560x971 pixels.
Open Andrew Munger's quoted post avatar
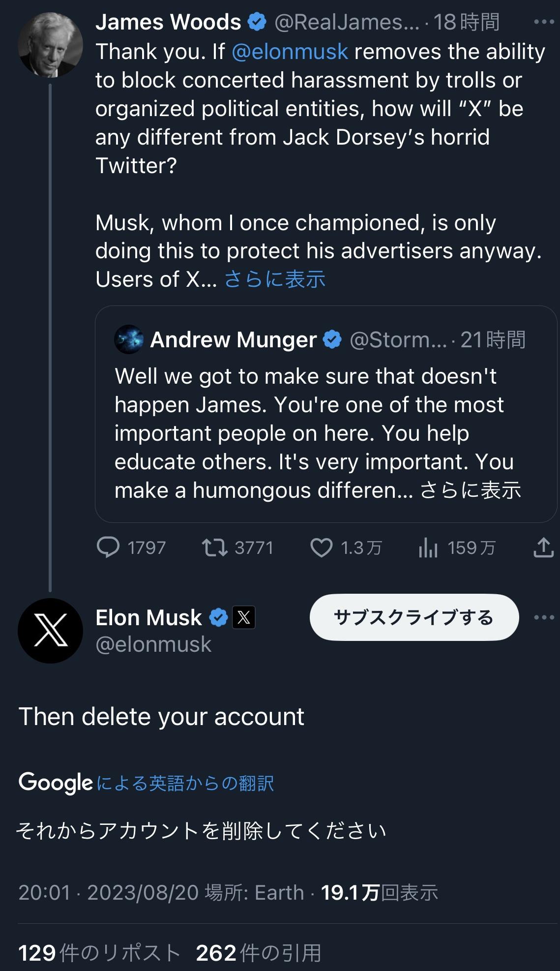(129, 339)
